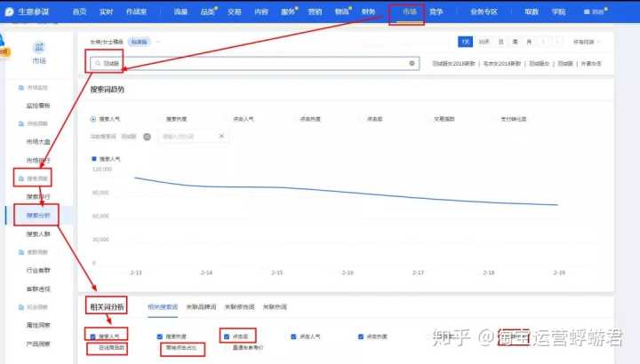Click the round compare-word icon beside 羽绒服

click(x=147, y=136)
